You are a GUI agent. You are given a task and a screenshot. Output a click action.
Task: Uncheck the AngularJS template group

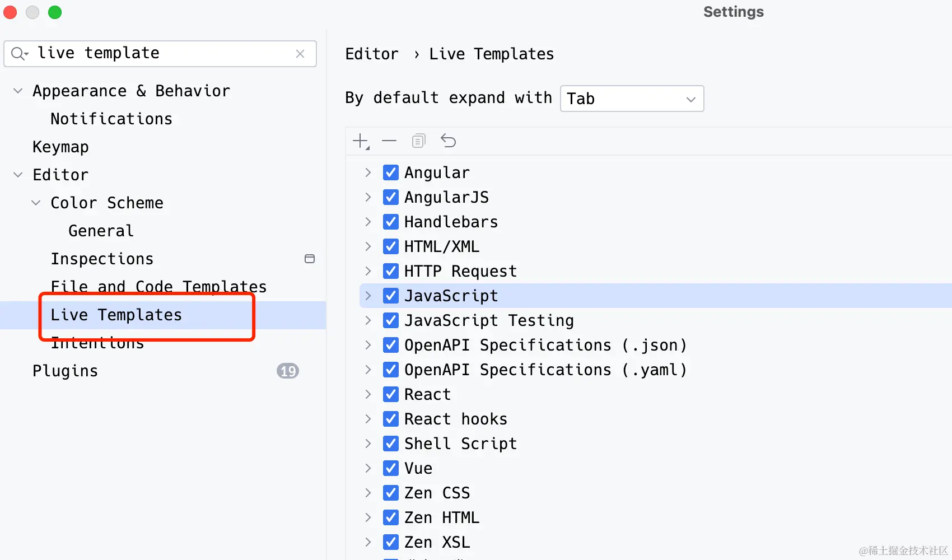[391, 197]
